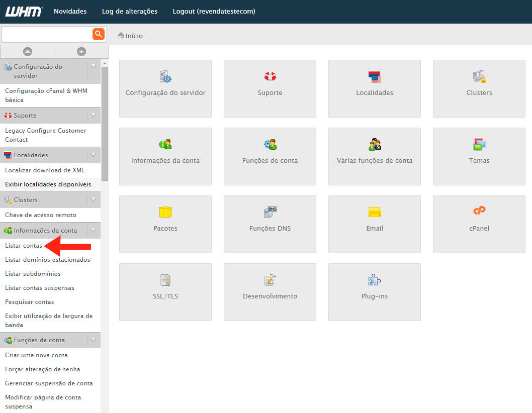Screen dimensions: 532x413
Task: Click the orange search magnifier button
Action: point(99,34)
